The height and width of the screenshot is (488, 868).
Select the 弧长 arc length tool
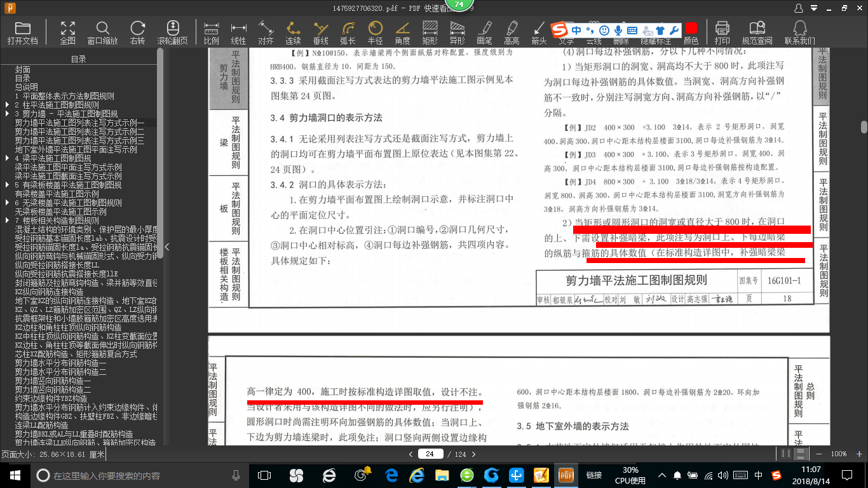(348, 33)
